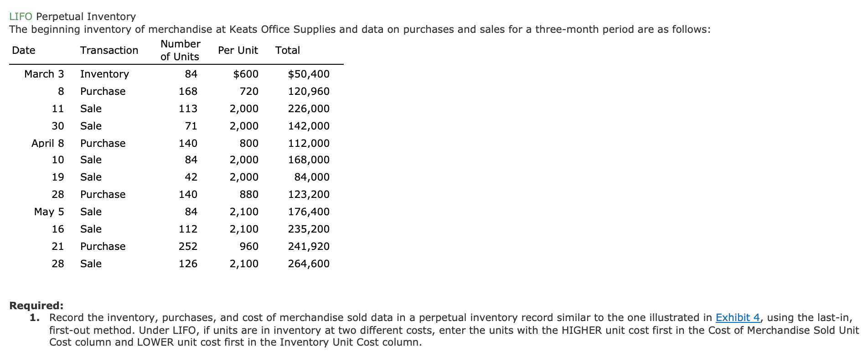Click the green LIFO glossary term
This screenshot has width=868, height=363.
[x=21, y=17]
